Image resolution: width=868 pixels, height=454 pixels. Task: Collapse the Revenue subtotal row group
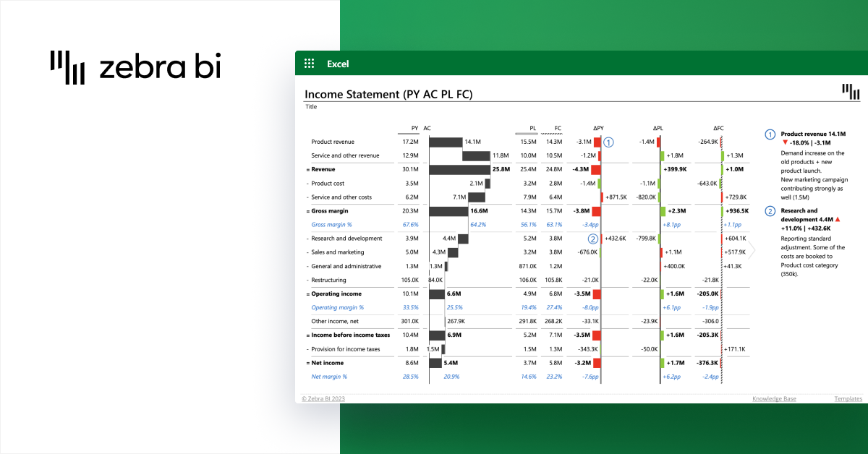(x=307, y=169)
